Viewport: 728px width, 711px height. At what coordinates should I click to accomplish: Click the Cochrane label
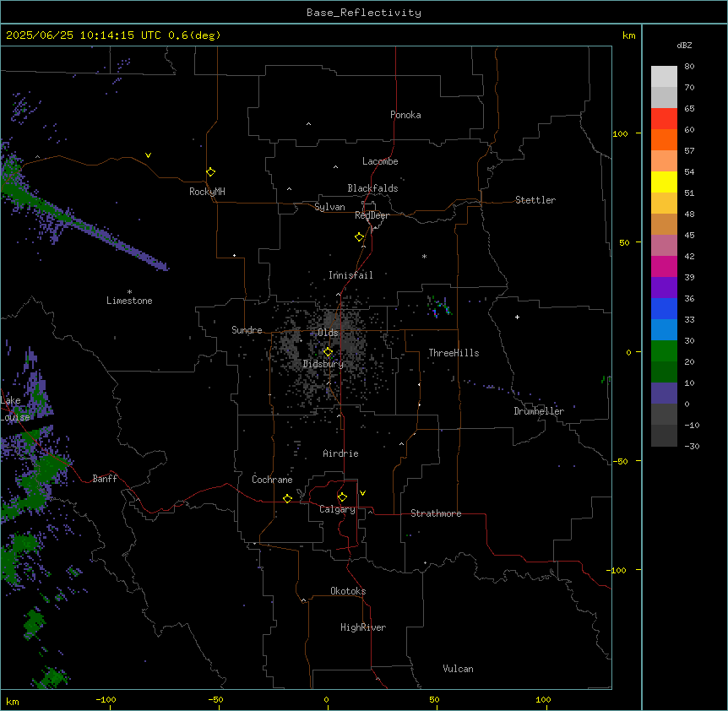(272, 480)
